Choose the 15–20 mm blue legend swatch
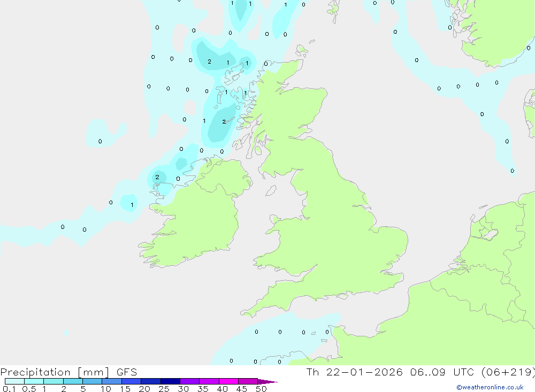 coord(132,381)
